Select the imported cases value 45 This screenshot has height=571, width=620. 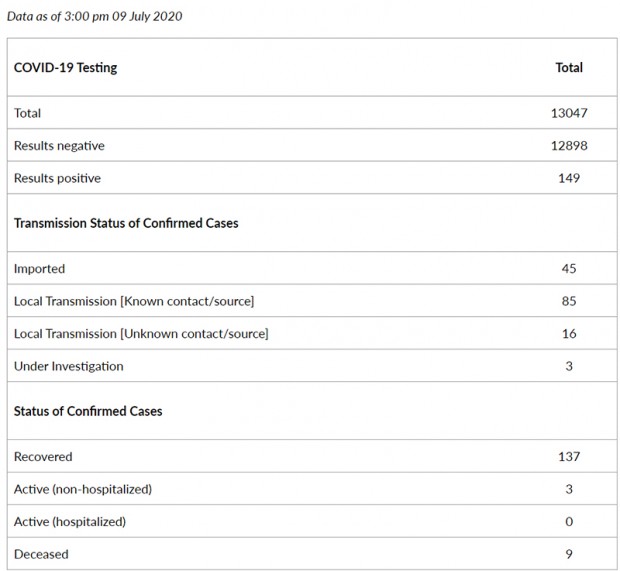pyautogui.click(x=569, y=268)
